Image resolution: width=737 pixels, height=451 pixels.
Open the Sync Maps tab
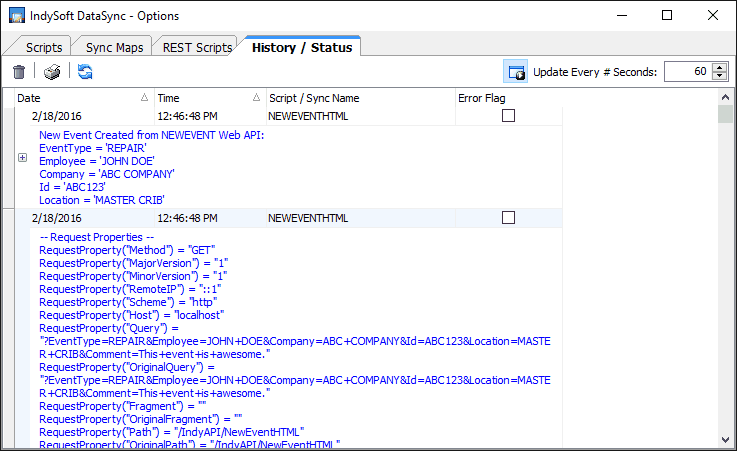tap(113, 47)
